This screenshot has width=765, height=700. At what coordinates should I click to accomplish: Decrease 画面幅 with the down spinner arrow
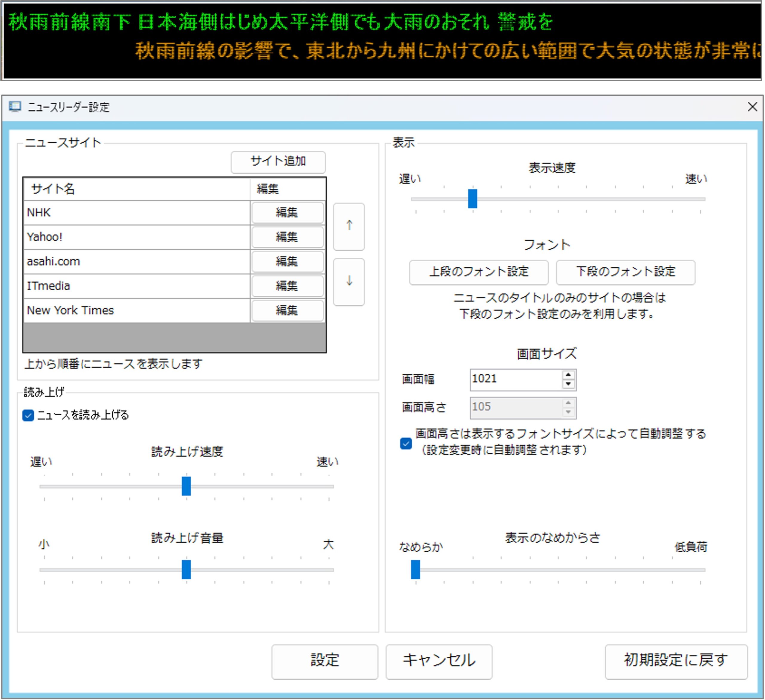[568, 384]
